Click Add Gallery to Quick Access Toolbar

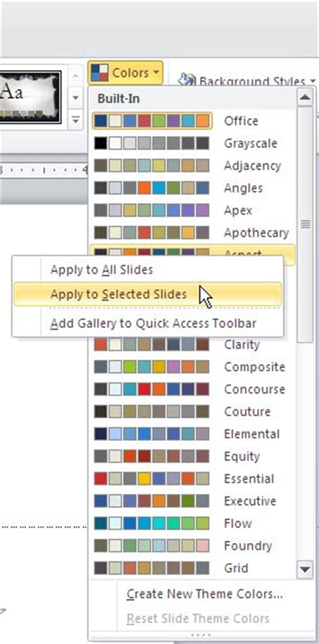[x=153, y=323]
